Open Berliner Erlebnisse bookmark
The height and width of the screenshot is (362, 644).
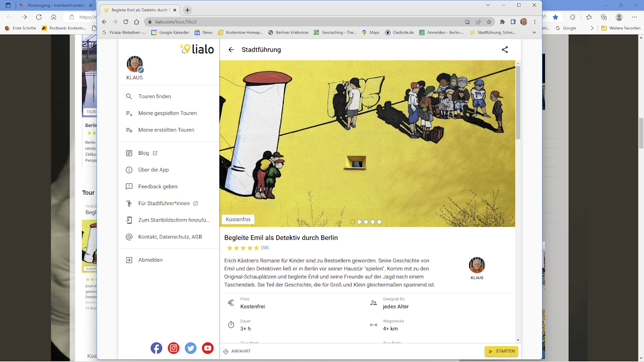tap(288, 33)
